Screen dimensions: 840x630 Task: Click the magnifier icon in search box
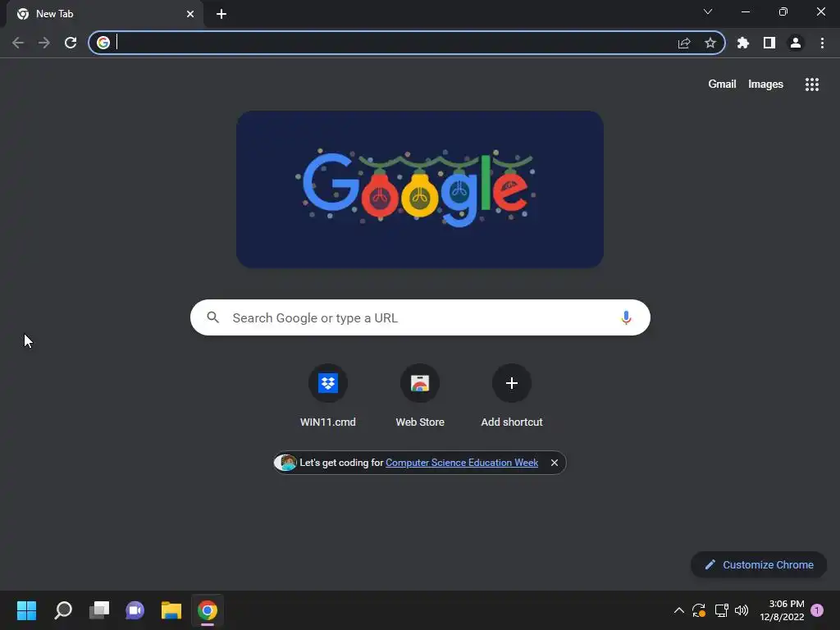pos(212,317)
